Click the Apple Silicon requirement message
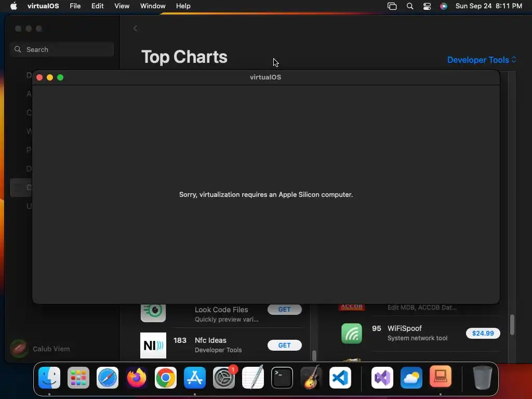Image resolution: width=532 pixels, height=399 pixels. tap(266, 194)
